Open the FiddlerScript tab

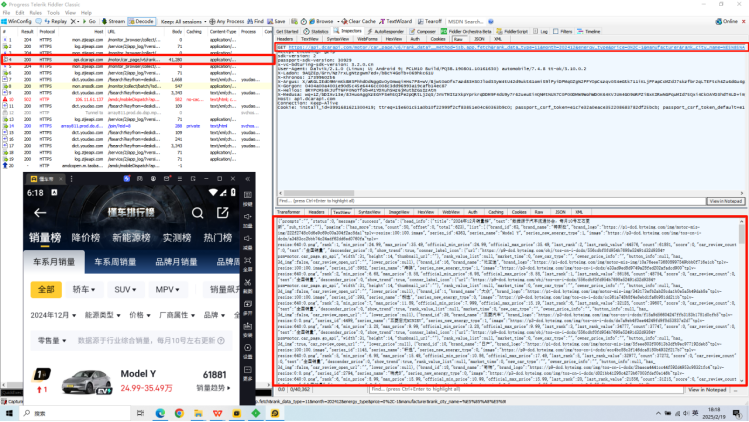[513, 32]
